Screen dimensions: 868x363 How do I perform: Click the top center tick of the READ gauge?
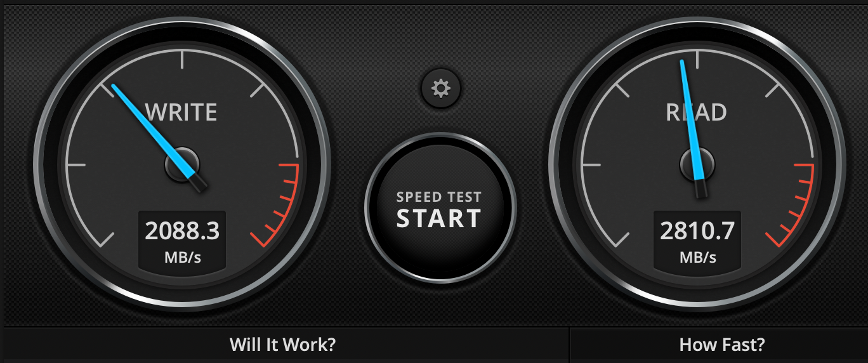pyautogui.click(x=697, y=60)
